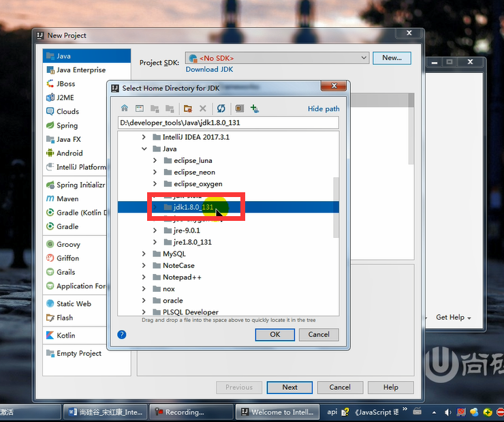This screenshot has width=504, height=422.
Task: Expand the eclipse_neon folder
Action: [x=155, y=172]
